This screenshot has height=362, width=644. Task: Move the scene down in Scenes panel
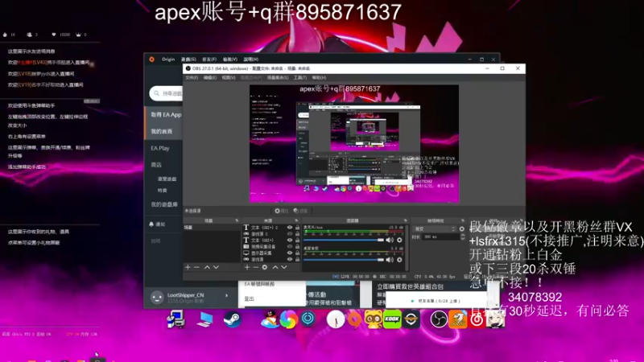click(x=216, y=267)
